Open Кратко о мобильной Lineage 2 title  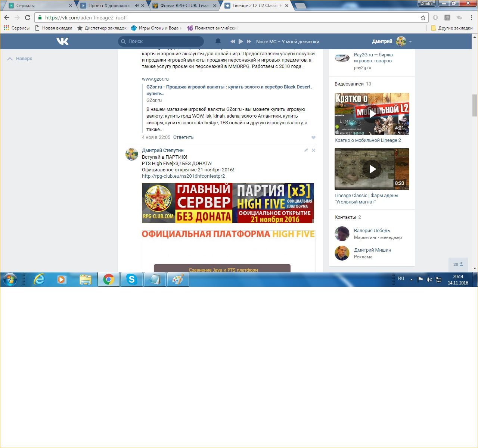coord(368,140)
